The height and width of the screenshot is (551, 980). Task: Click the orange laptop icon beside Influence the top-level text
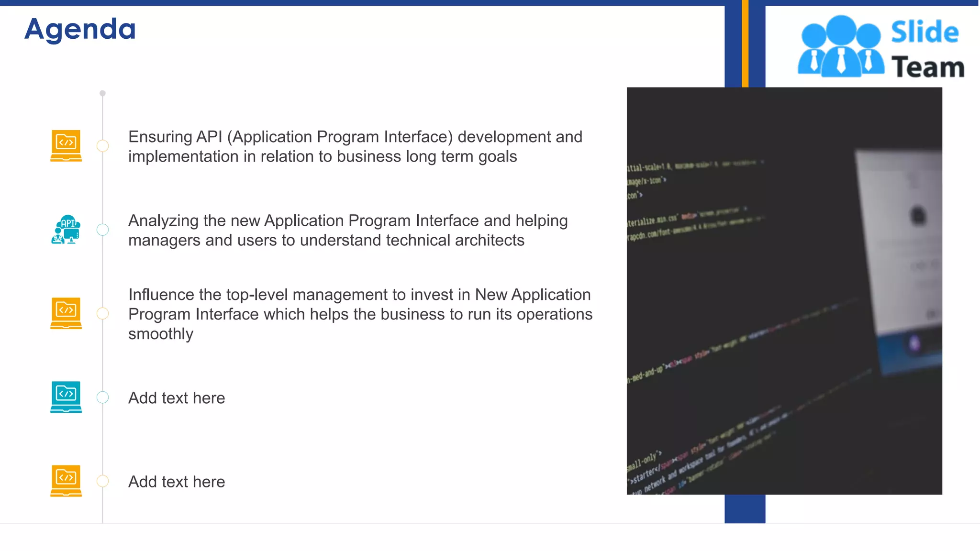[66, 313]
